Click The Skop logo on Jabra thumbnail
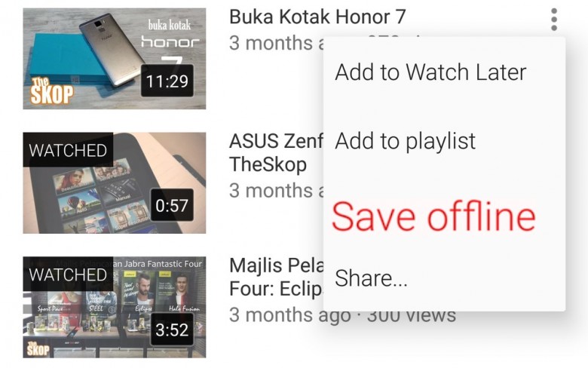Screen dimensions: 588x368 (x=38, y=348)
